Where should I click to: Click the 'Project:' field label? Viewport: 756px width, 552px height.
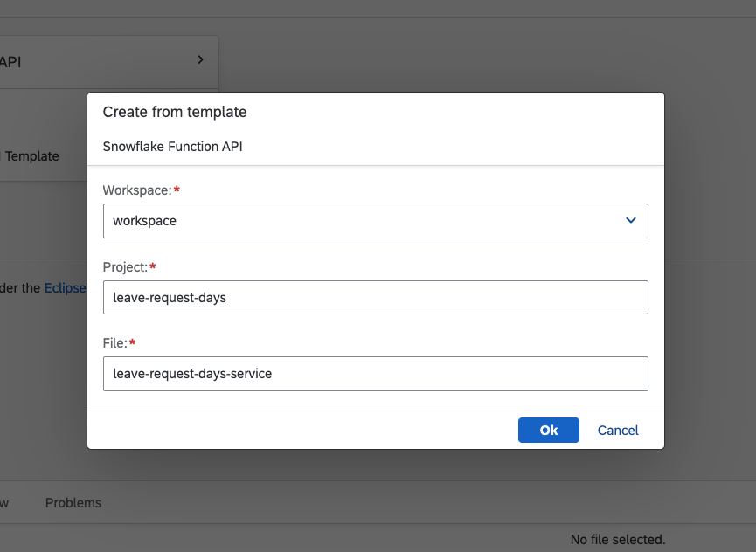[125, 267]
